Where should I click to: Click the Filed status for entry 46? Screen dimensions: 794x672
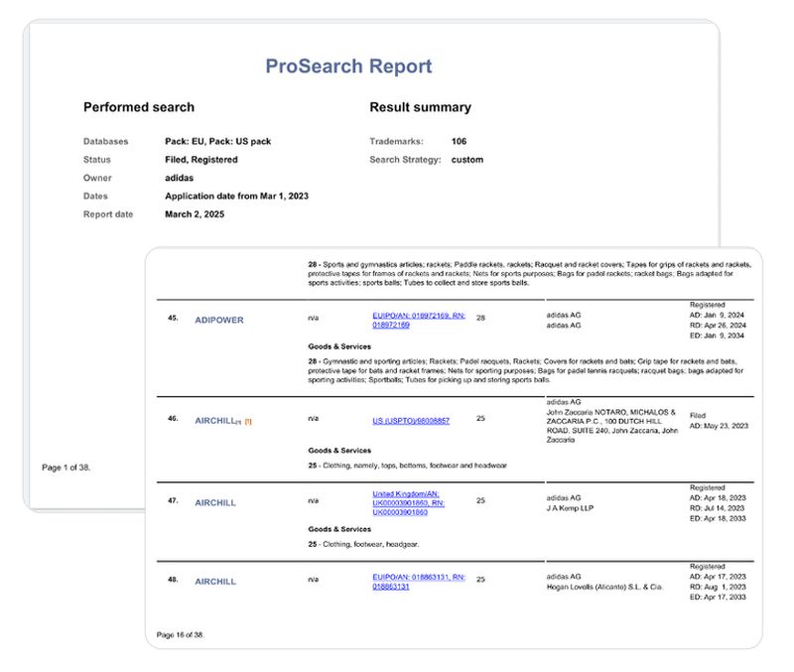698,417
